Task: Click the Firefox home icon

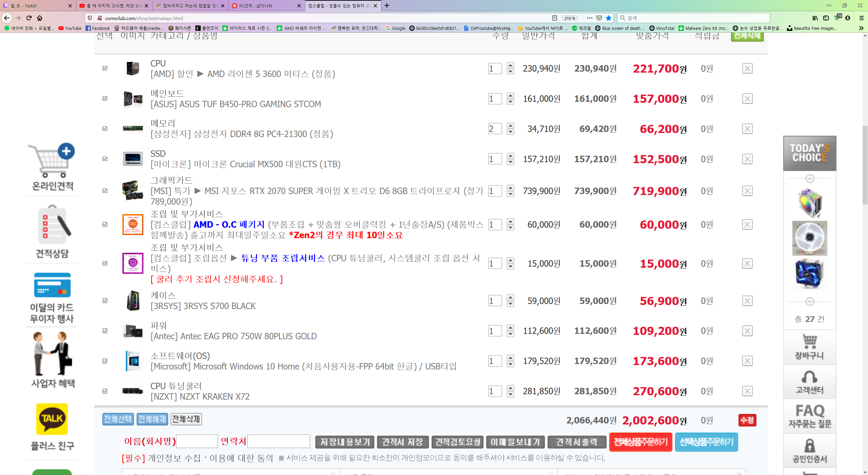Action: coord(40,18)
